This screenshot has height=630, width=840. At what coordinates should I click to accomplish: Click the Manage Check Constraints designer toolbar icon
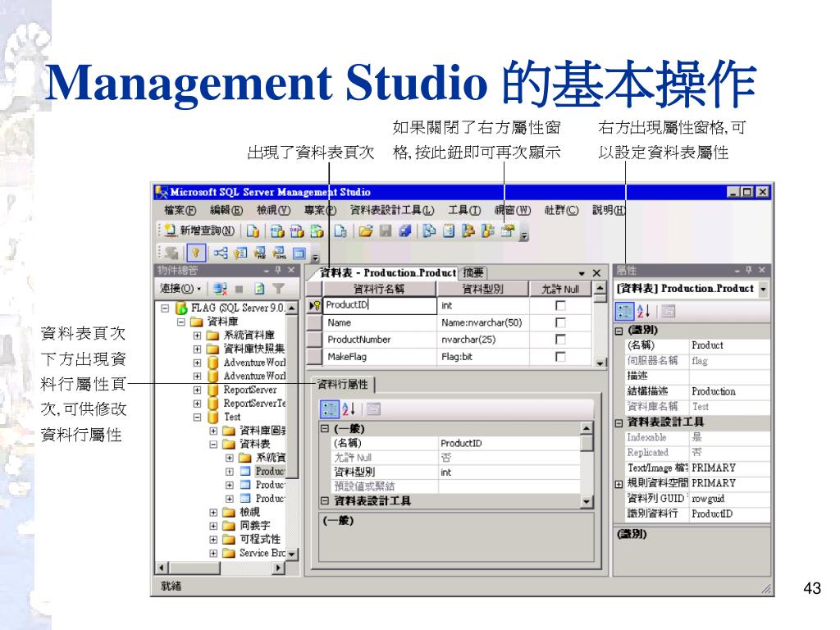(299, 253)
